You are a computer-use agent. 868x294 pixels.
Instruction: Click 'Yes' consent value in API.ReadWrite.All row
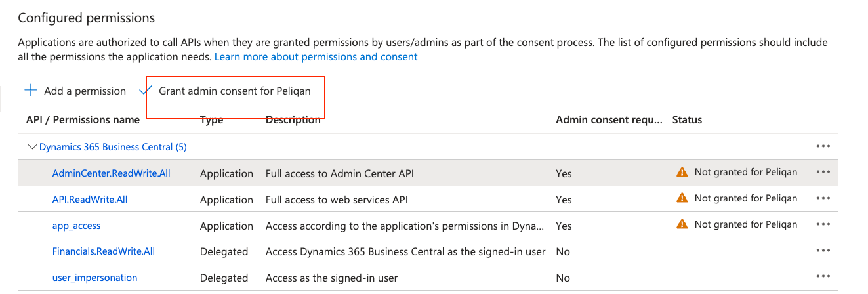pos(564,199)
